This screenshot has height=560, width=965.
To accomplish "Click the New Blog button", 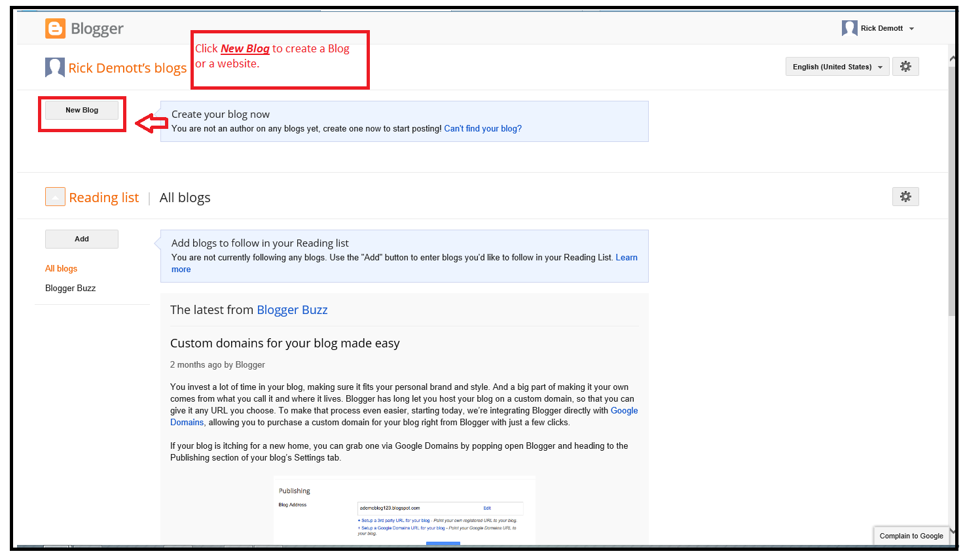I will (81, 110).
